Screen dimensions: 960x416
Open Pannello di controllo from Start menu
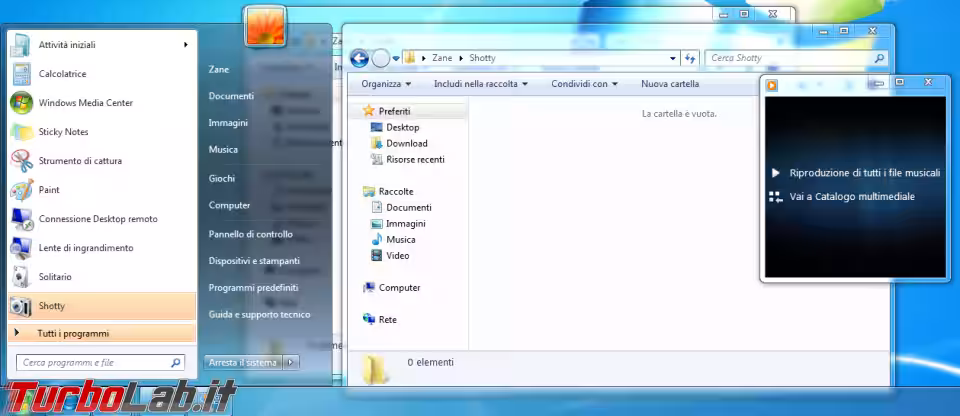pyautogui.click(x=250, y=234)
